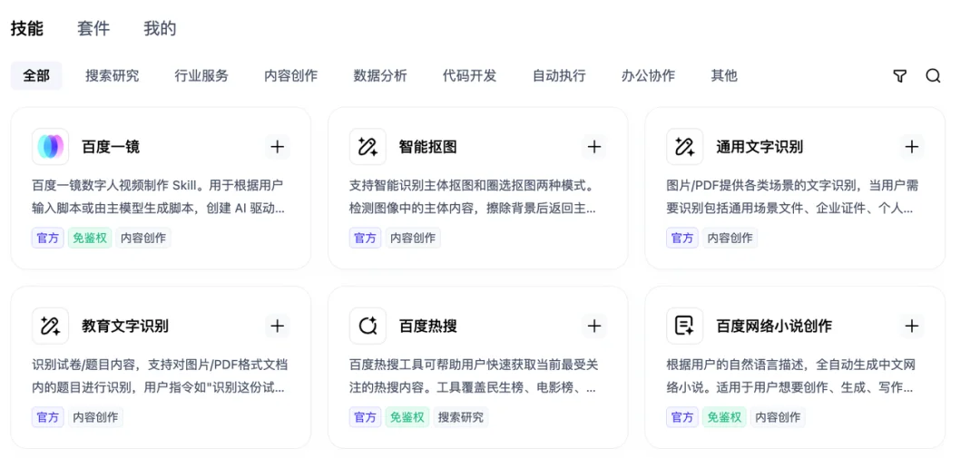Click the 百度一镜 colorful logo icon
The height and width of the screenshot is (458, 980).
tap(51, 147)
